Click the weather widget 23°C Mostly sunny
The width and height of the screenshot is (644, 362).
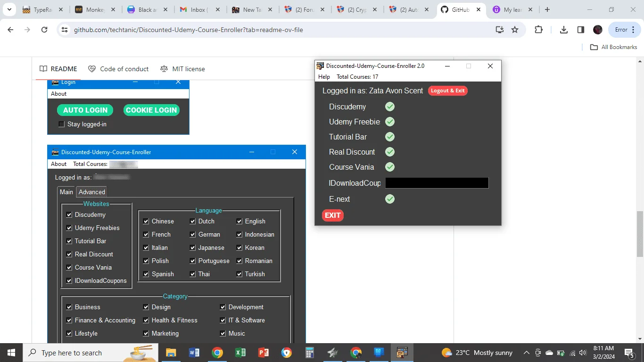(477, 353)
